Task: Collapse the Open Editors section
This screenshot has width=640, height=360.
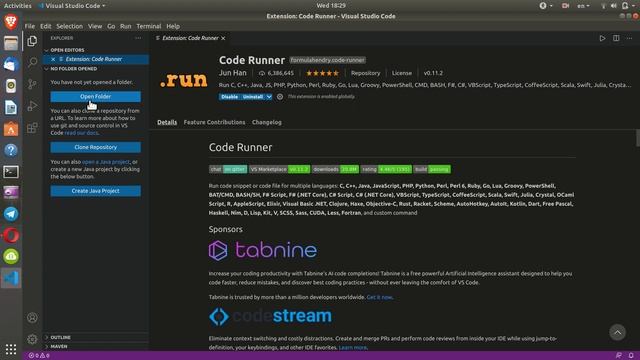Action: coord(67,50)
